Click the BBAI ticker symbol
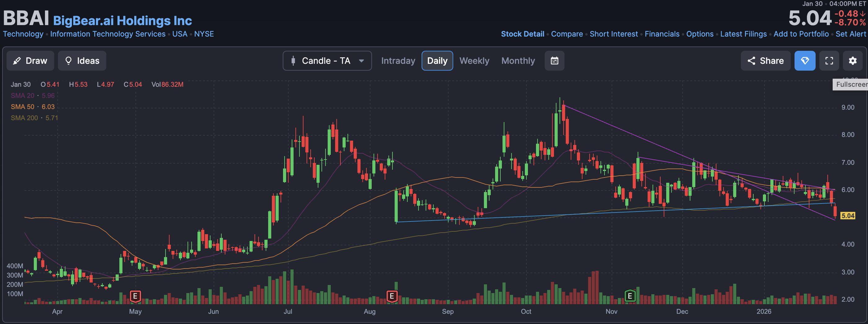This screenshot has width=868, height=324. coord(26,18)
